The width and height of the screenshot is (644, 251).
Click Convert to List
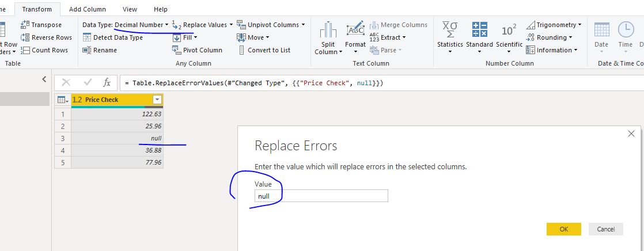pos(264,50)
